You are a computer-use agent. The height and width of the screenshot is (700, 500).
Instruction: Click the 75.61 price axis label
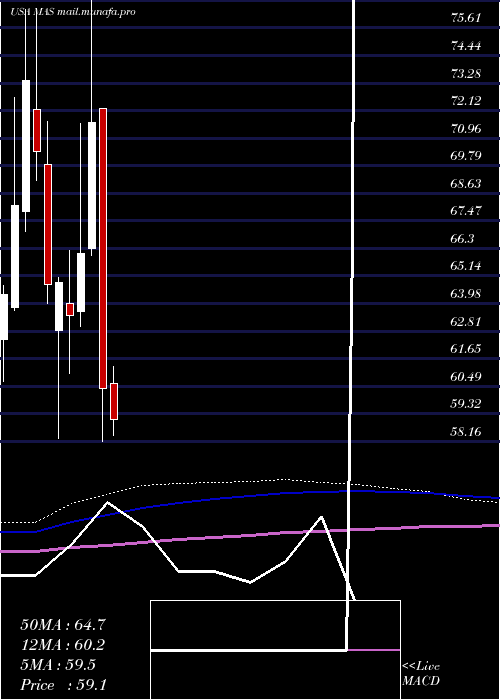tap(466, 18)
